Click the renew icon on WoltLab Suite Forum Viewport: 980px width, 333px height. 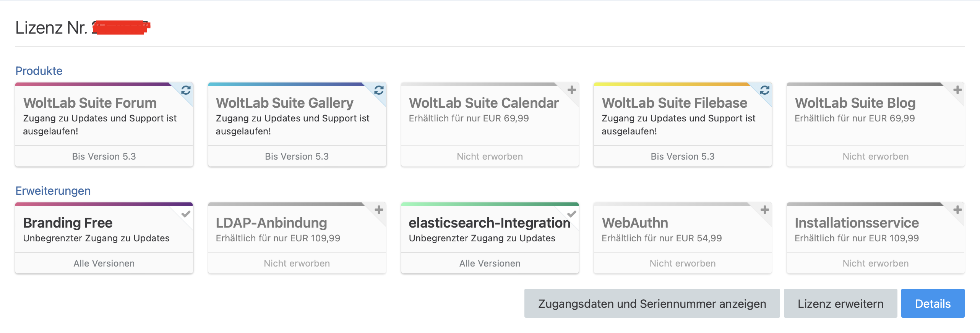click(186, 90)
